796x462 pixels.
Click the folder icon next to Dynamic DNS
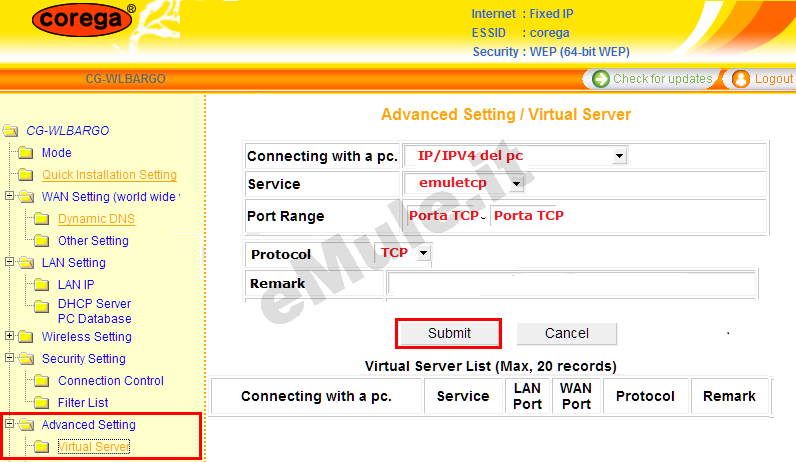(41, 219)
